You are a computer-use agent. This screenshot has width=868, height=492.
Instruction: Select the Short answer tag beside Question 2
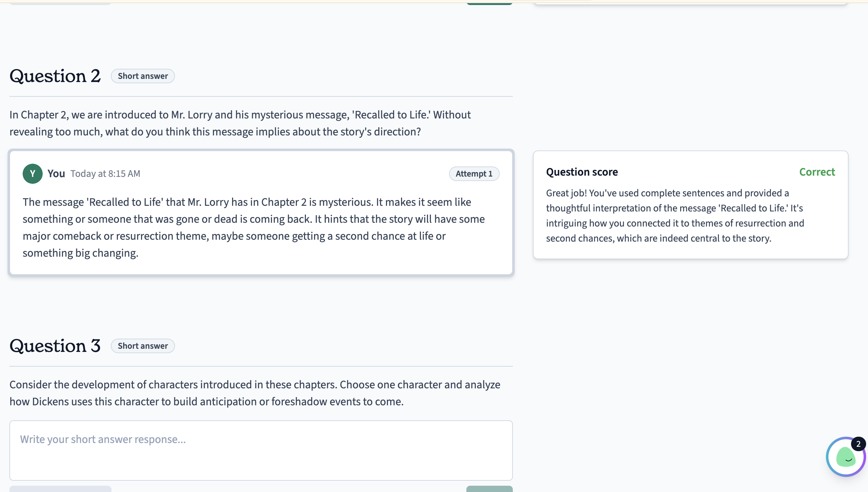pyautogui.click(x=143, y=76)
